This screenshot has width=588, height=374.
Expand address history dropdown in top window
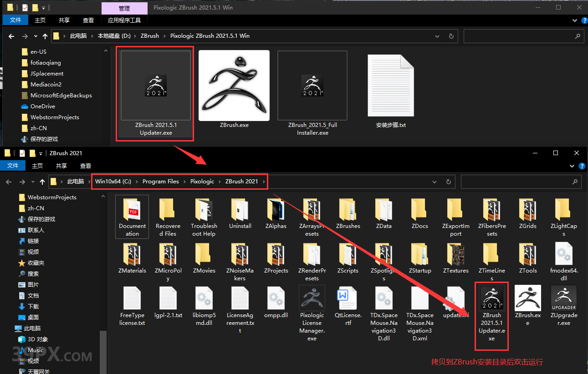pos(438,36)
